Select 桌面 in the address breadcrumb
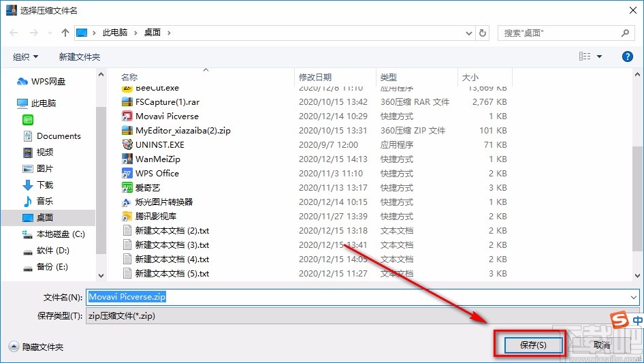Screen dimensions: 644x363 click(152, 33)
